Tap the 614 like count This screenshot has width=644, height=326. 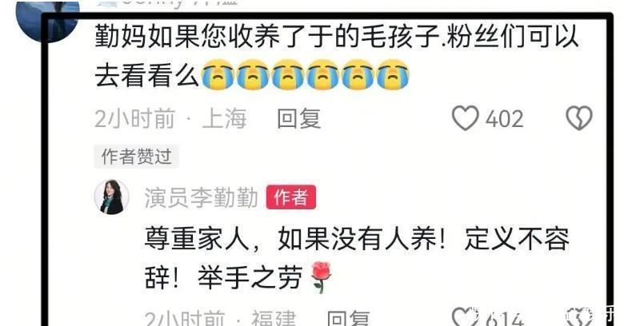tap(504, 319)
